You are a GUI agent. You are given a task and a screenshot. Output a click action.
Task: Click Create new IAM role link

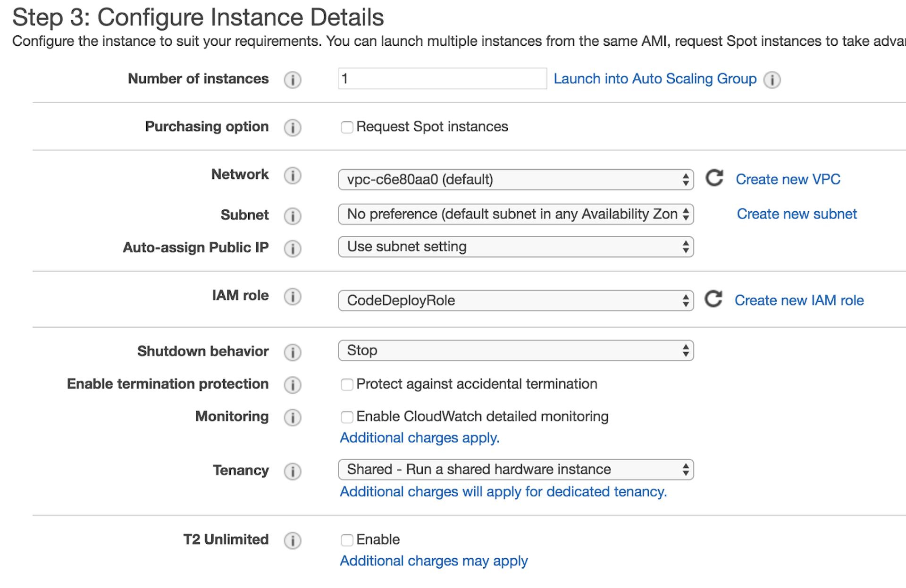click(x=799, y=300)
